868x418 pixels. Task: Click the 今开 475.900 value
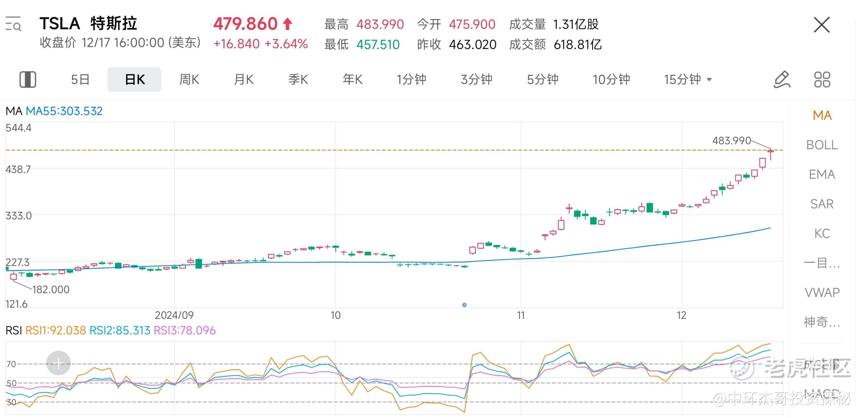472,24
